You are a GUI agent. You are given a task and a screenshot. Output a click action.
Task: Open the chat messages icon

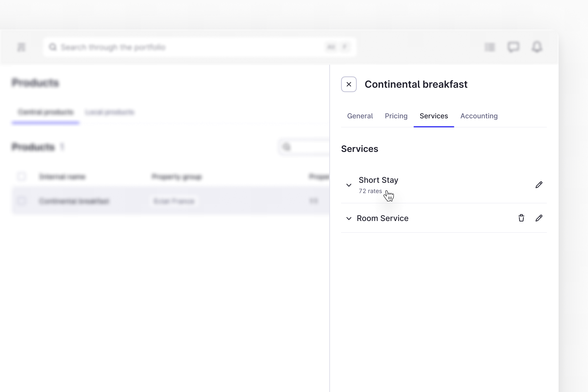tap(513, 47)
